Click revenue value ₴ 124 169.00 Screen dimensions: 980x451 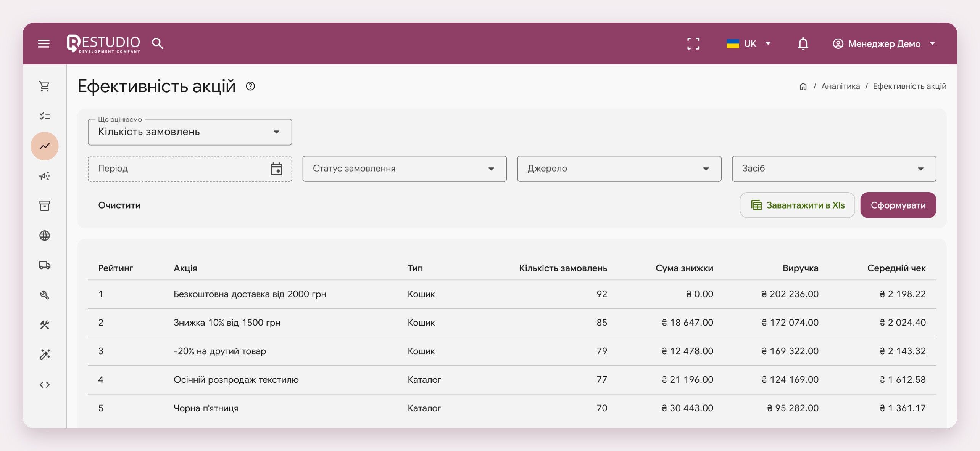pos(790,380)
